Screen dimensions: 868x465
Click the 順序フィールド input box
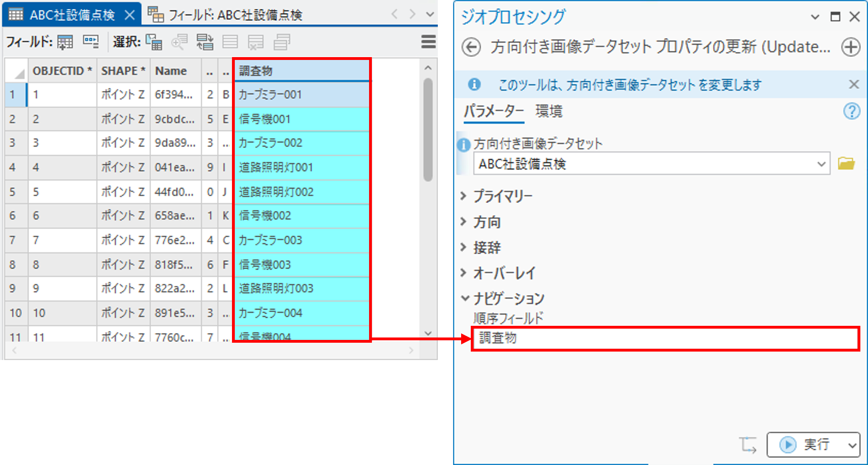665,338
